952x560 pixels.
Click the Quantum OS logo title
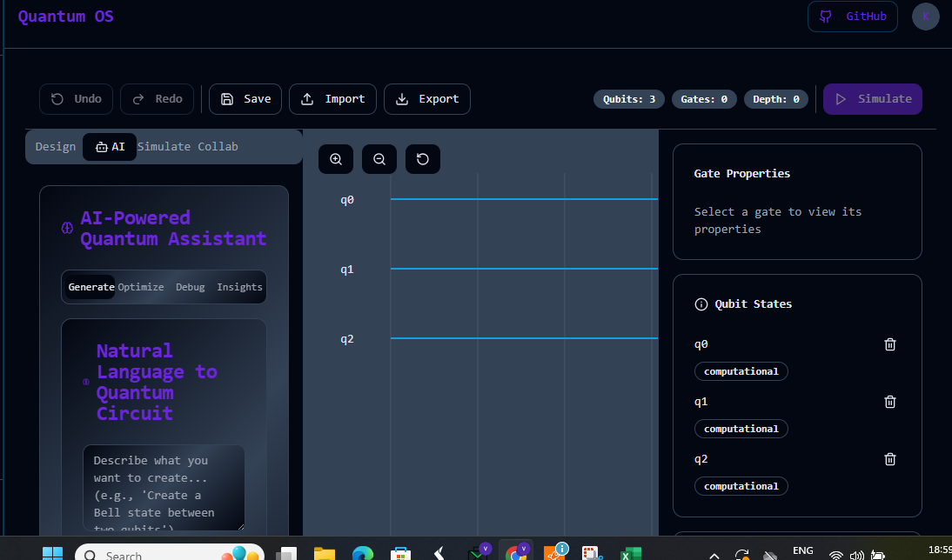[x=65, y=17]
